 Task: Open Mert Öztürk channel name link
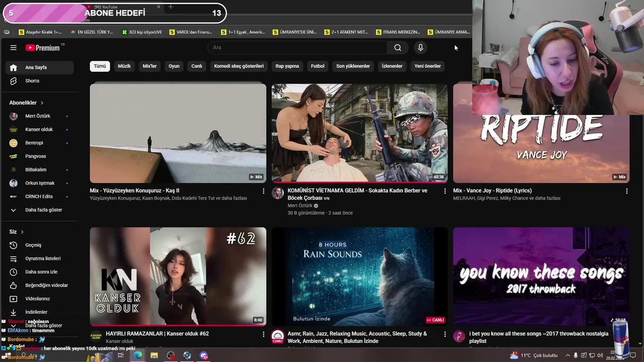300,206
